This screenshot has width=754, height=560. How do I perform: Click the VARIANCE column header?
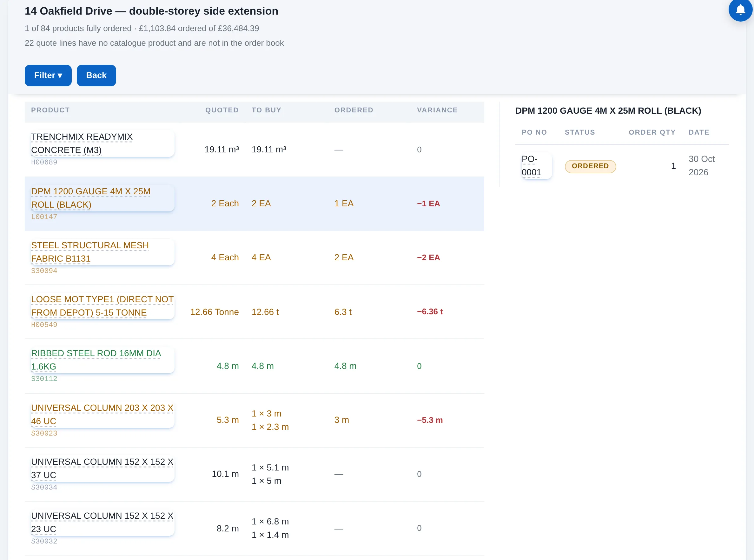(x=437, y=110)
